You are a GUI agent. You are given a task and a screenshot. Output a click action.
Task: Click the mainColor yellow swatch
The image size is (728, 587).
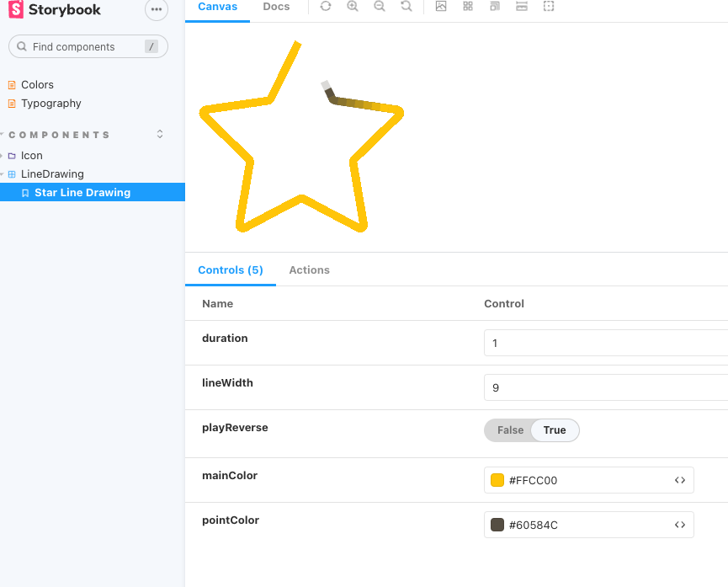coord(497,480)
